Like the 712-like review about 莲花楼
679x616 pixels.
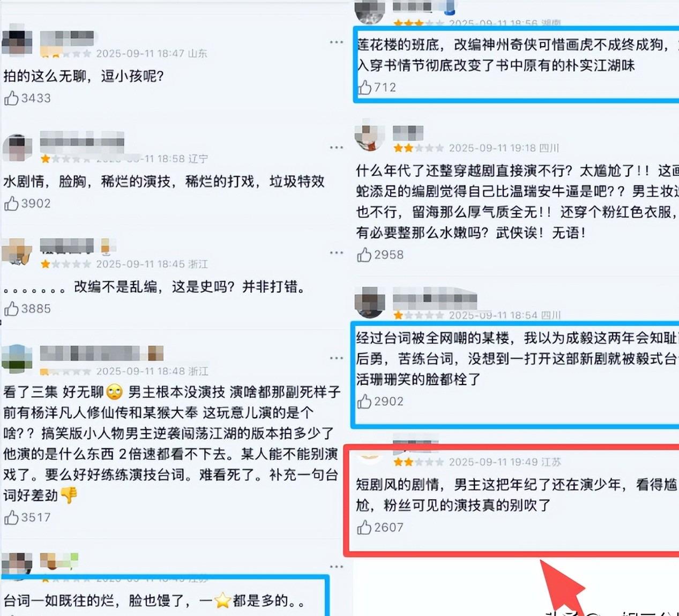coord(364,87)
